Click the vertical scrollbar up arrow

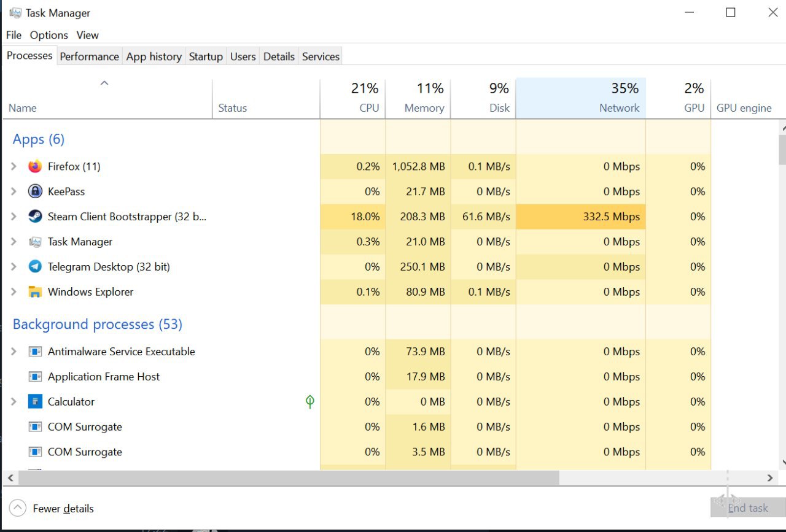[782, 127]
